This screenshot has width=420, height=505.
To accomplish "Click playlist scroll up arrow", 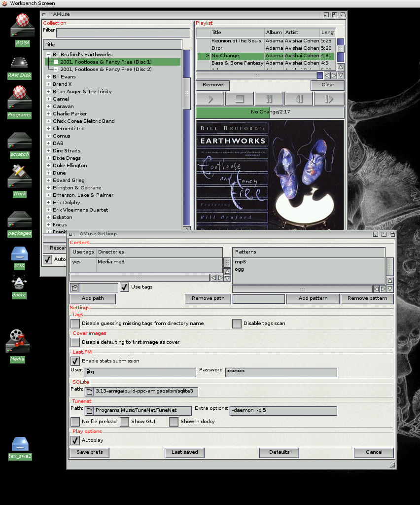I will tap(341, 67).
